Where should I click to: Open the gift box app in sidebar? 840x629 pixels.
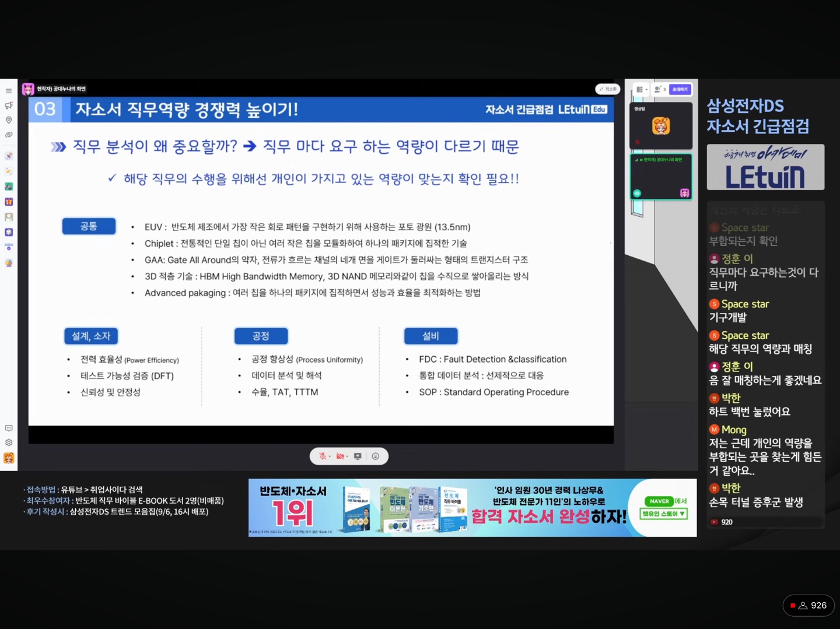[9, 202]
